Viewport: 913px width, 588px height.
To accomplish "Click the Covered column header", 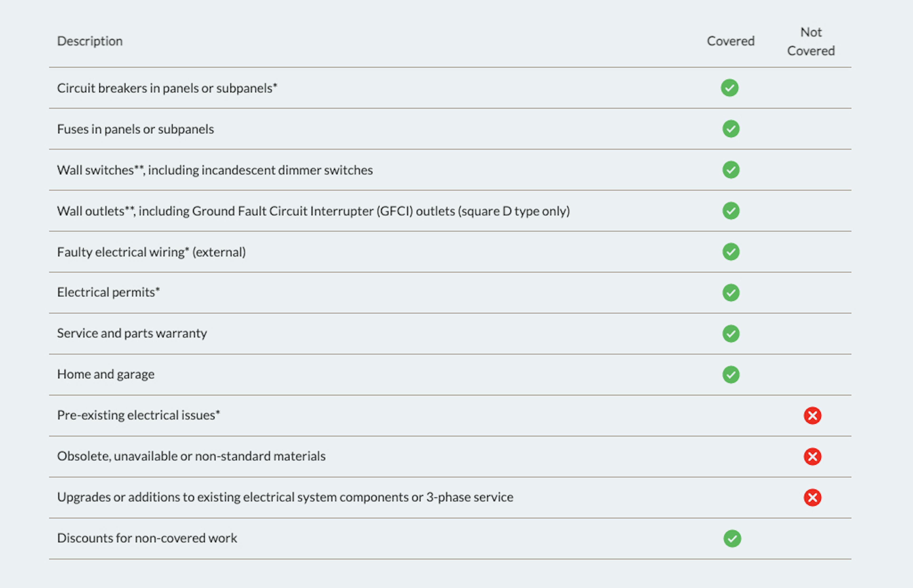I will pyautogui.click(x=730, y=41).
